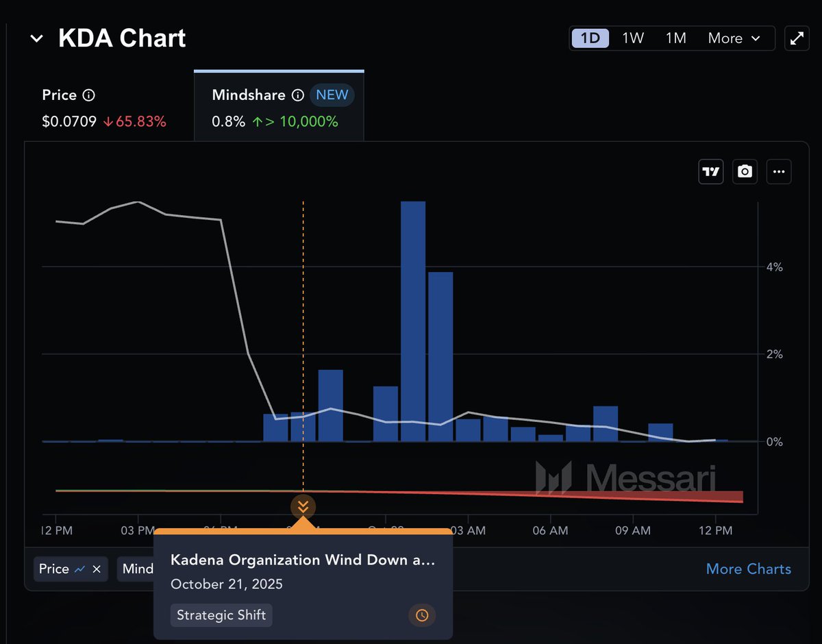Viewport: 822px width, 644px height.
Task: Click the 03 PM time axis label
Action: (x=138, y=530)
